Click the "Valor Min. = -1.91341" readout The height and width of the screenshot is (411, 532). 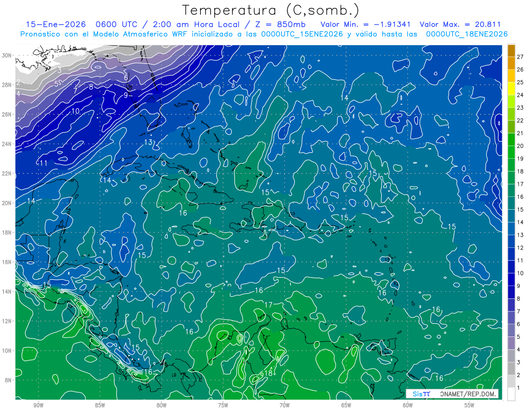coord(365,25)
